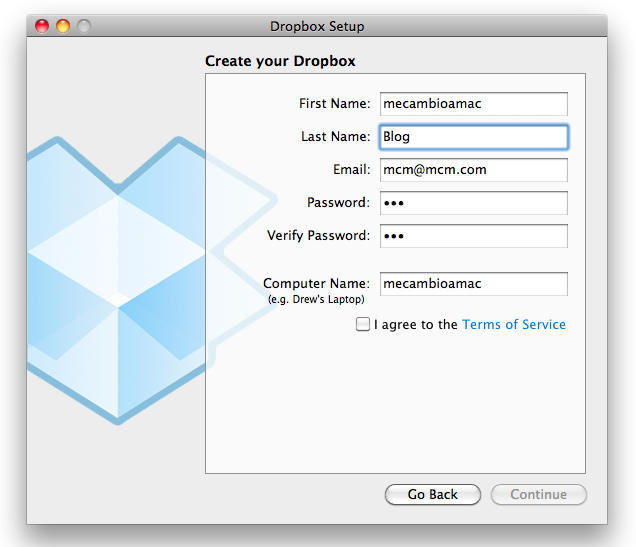
Task: Click the Dropbox Setup window title
Action: 317,26
